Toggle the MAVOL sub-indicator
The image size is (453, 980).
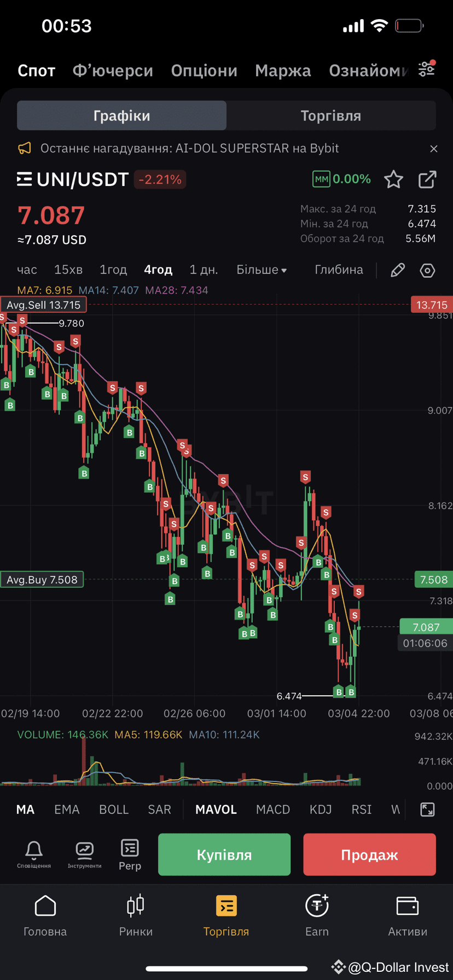tap(216, 809)
